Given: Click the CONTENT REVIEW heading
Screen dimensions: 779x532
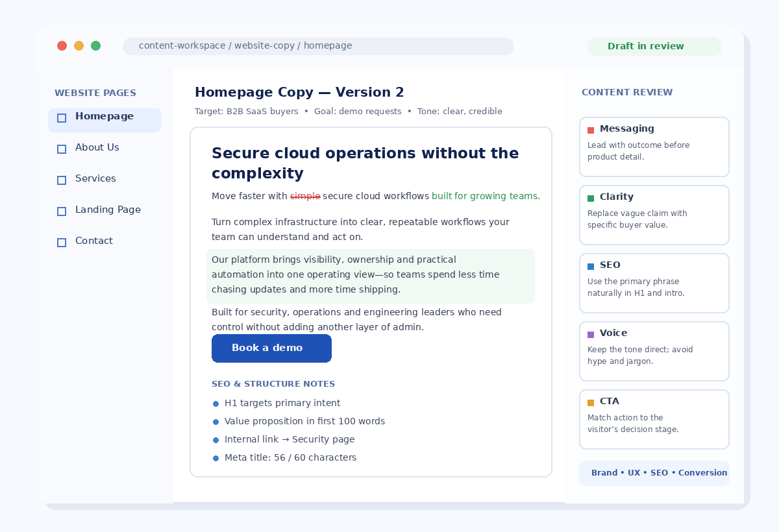Looking at the screenshot, I should tap(627, 93).
